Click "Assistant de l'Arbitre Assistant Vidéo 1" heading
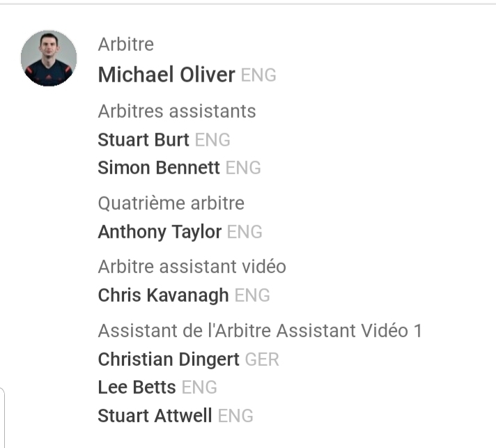The image size is (496, 448). point(260,331)
